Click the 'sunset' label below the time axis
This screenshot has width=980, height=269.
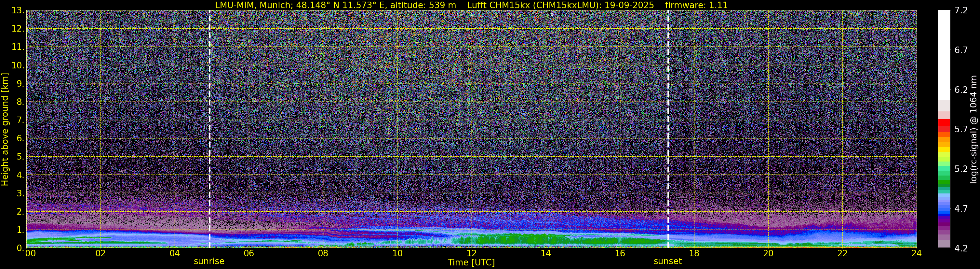click(x=668, y=262)
